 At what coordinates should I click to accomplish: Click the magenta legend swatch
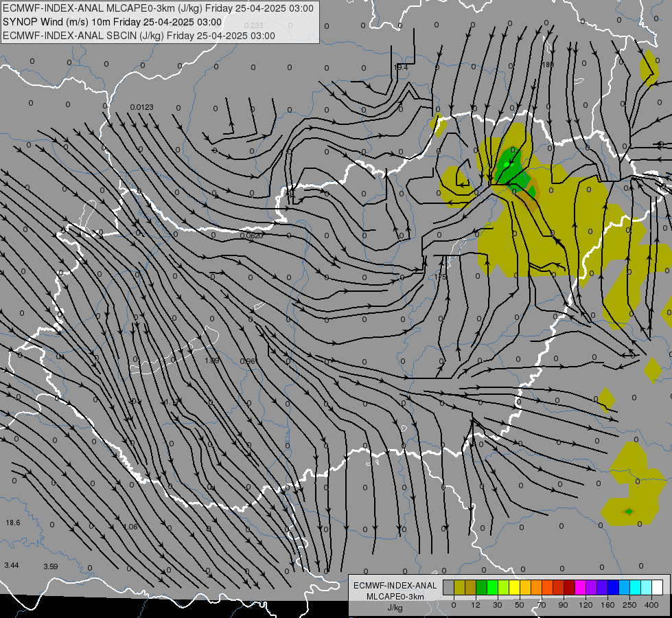581,587
